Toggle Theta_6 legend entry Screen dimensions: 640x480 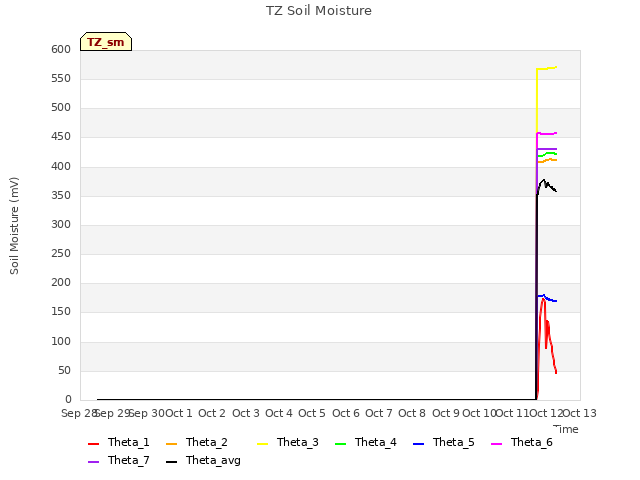pyautogui.click(x=522, y=442)
